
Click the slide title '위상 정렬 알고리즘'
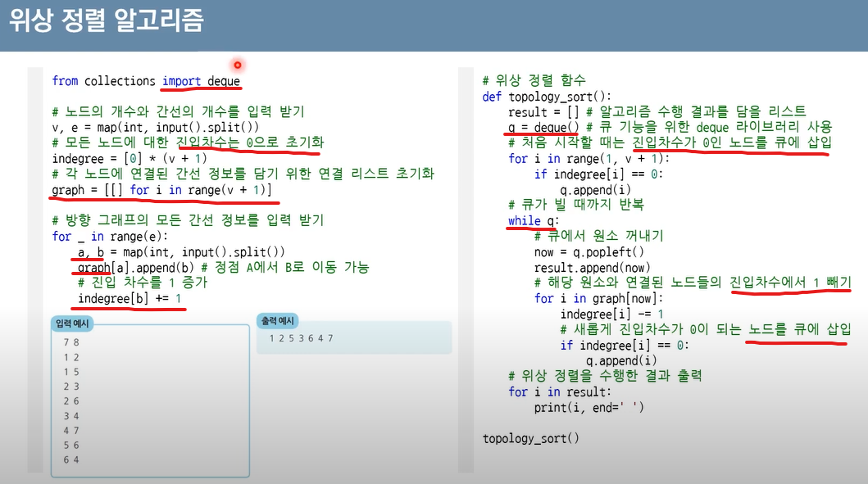click(x=107, y=20)
